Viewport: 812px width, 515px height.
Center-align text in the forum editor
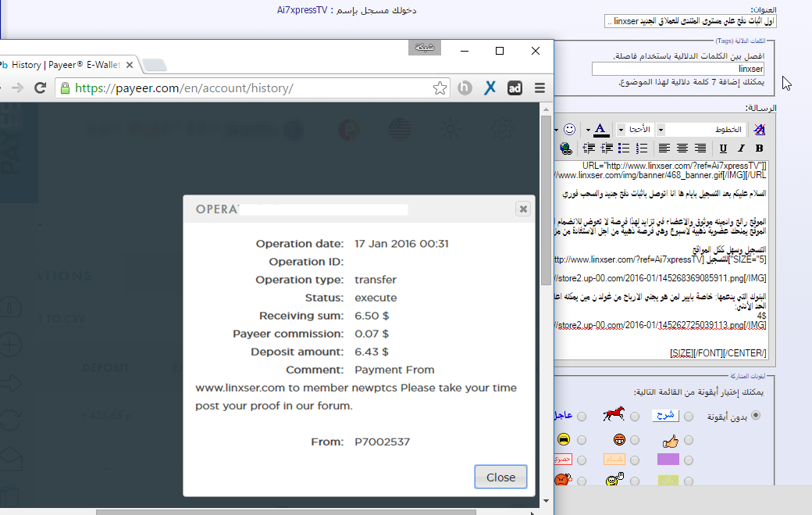(682, 148)
